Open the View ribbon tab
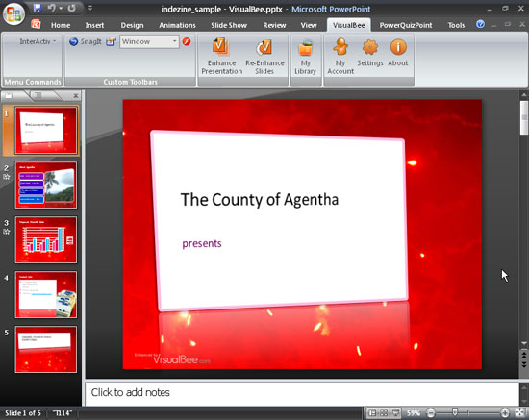Screen dimensions: 529x420 click(309, 25)
